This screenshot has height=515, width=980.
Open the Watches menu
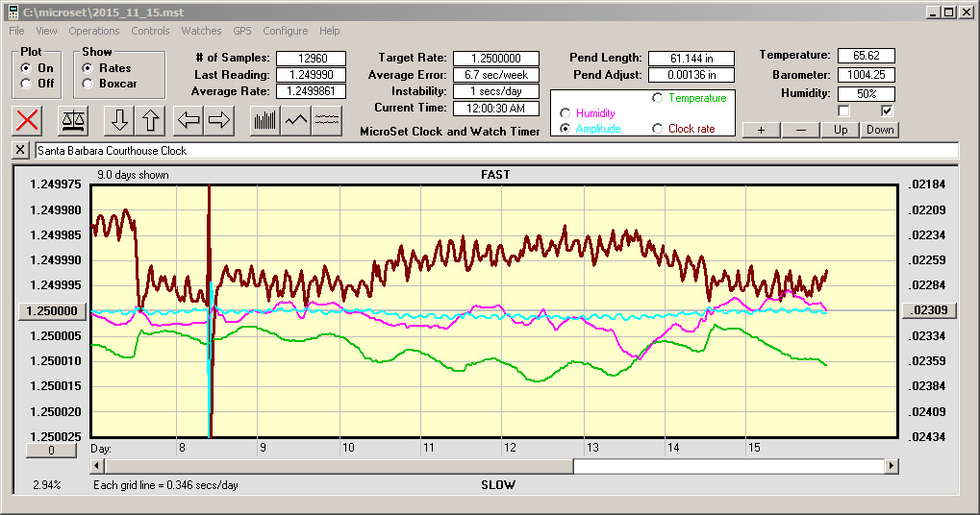(x=201, y=31)
